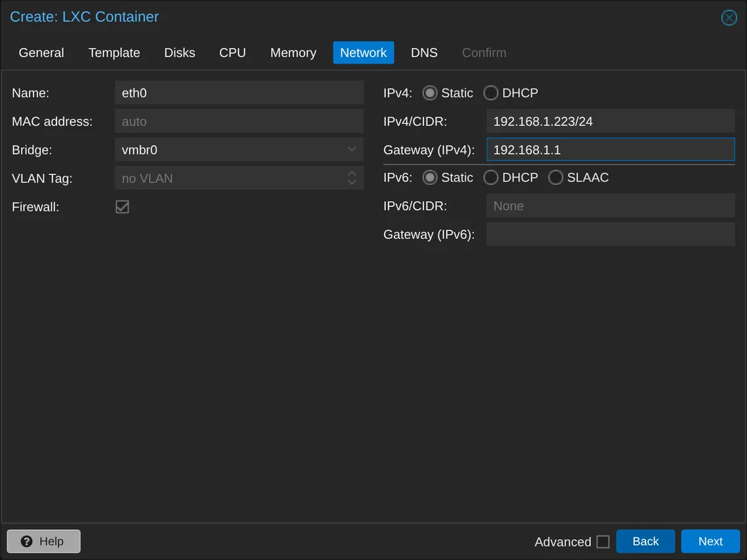Focus the MAC address auto field
Screen dimensions: 747x560
pyautogui.click(x=239, y=121)
